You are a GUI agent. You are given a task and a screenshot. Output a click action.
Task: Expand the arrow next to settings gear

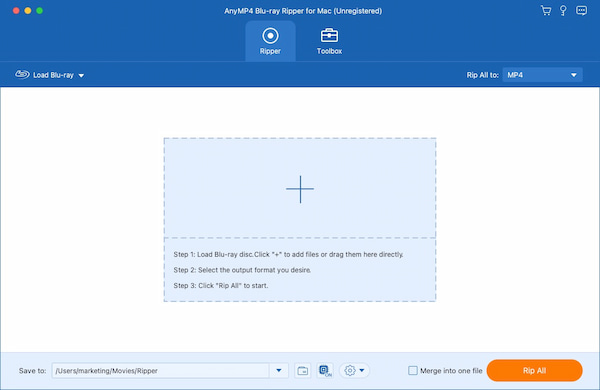[362, 370]
